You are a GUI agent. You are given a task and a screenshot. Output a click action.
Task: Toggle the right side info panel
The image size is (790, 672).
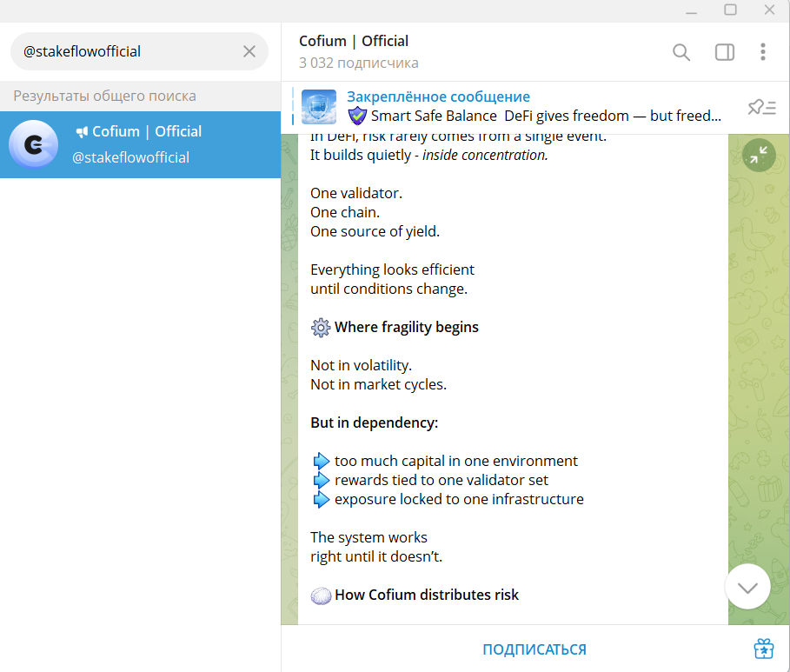tap(724, 52)
